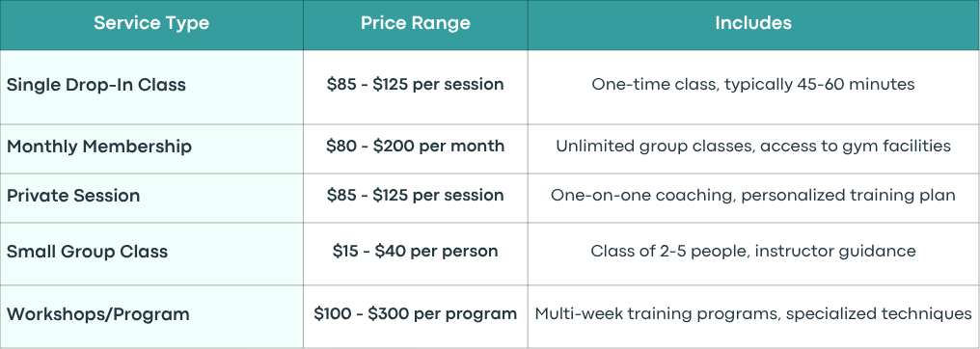
Task: Click the Class of 2-5 people description
Action: (753, 251)
